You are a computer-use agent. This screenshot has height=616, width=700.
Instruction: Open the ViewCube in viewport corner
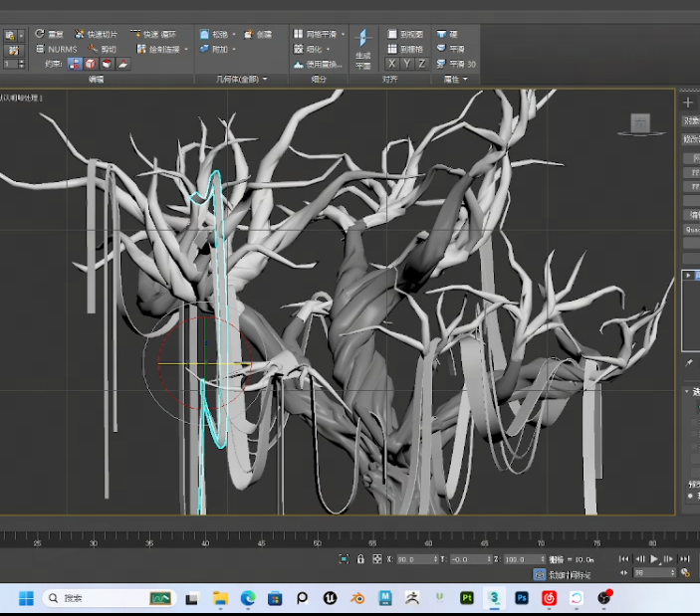pos(641,123)
